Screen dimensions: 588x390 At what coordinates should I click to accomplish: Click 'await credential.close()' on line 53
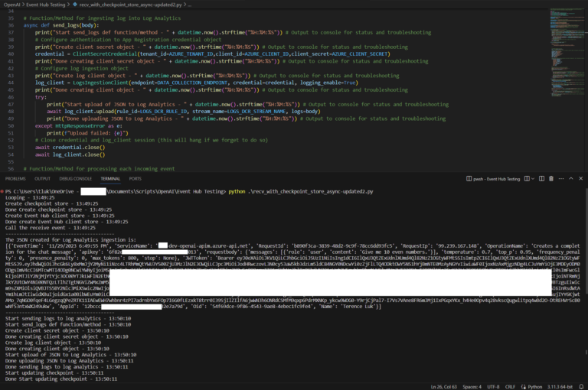click(x=70, y=148)
